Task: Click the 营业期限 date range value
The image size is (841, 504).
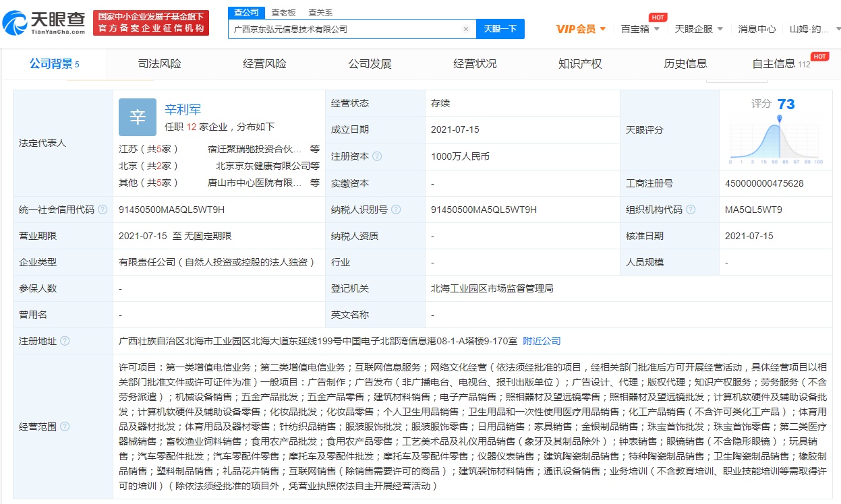Action: 175,236
